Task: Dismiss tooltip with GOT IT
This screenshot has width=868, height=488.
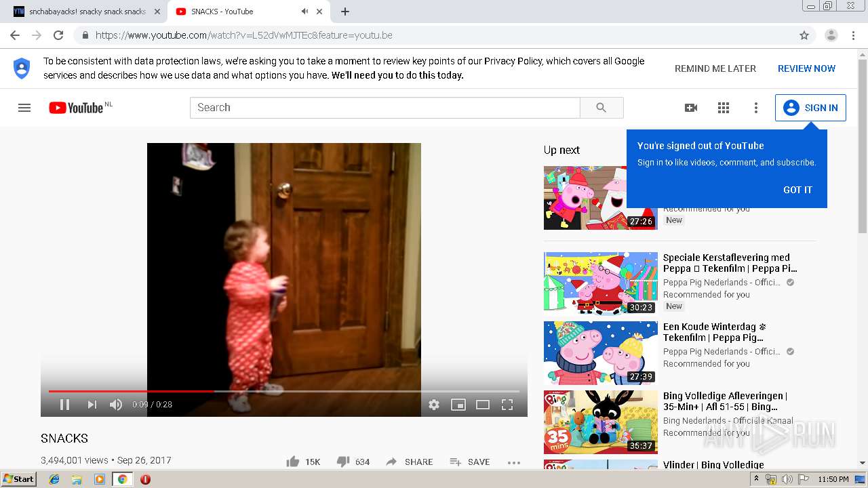Action: (x=797, y=190)
